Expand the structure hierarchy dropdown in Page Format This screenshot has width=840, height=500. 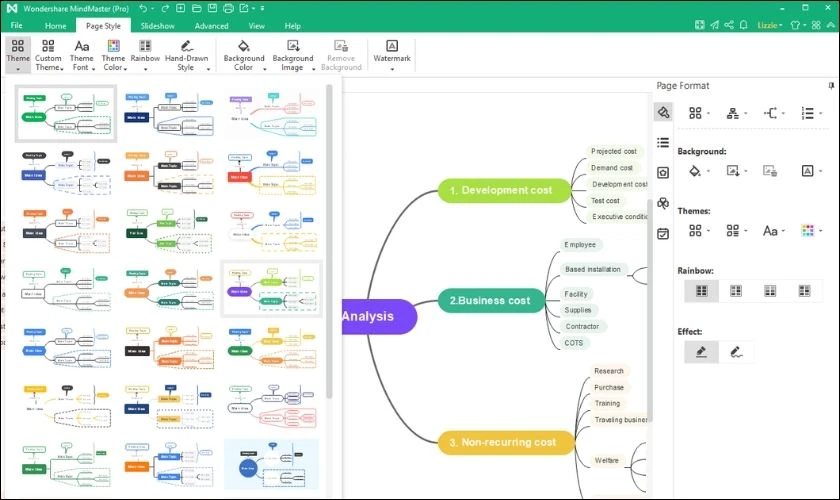pos(737,113)
